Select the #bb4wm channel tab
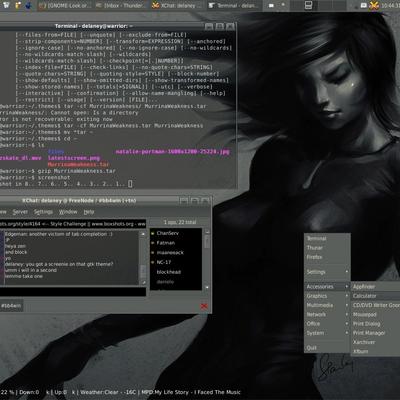This screenshot has width=400, height=400. pos(11,306)
